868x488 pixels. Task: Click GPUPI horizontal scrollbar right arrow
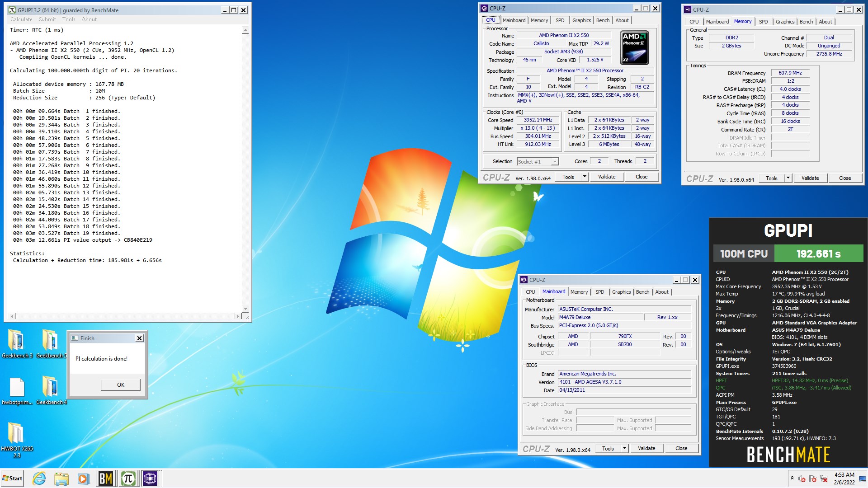pos(238,316)
